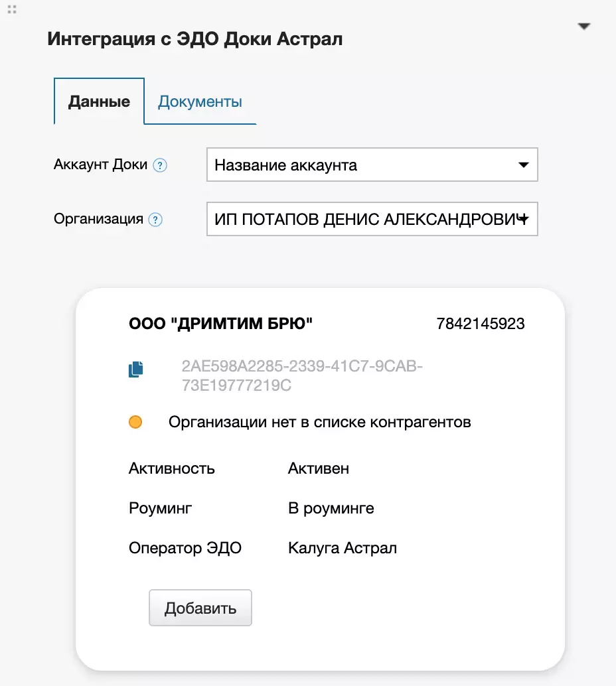Viewport: 616px width, 686px height.
Task: Click the orange status indicator dot
Action: 135,422
